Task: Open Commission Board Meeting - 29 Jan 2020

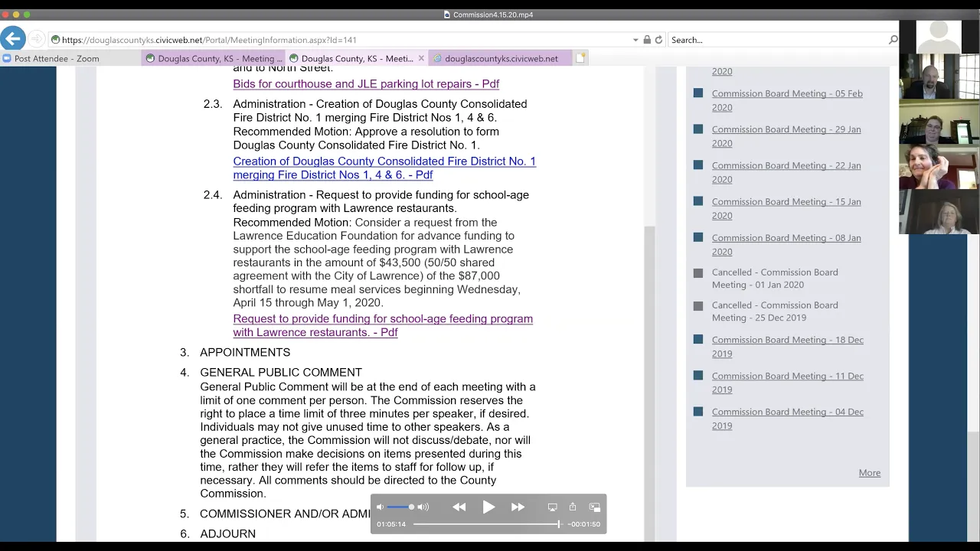Action: 786,136
